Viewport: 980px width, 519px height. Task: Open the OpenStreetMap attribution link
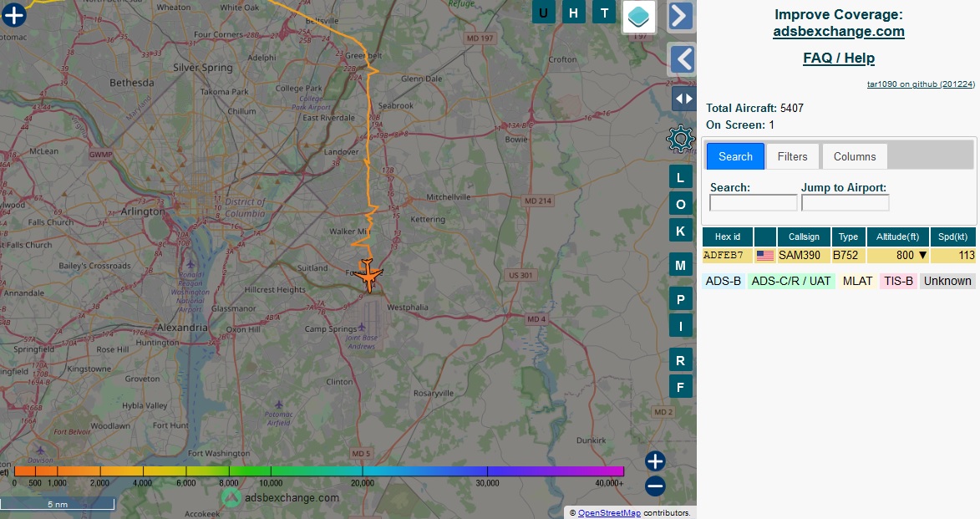(609, 513)
